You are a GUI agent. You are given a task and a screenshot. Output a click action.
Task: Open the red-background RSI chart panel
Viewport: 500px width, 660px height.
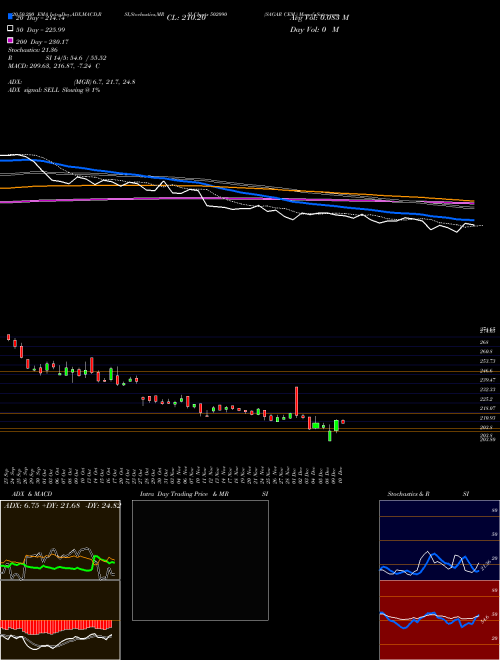(439, 620)
